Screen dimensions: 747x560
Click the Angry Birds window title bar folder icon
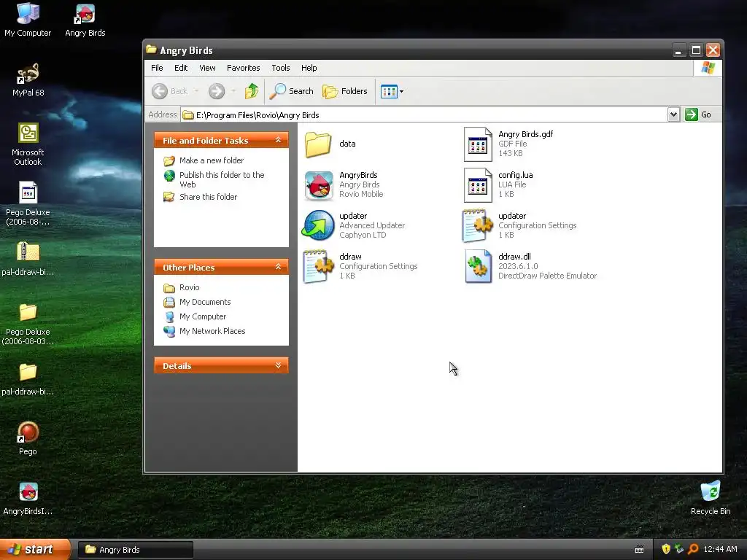click(x=152, y=50)
